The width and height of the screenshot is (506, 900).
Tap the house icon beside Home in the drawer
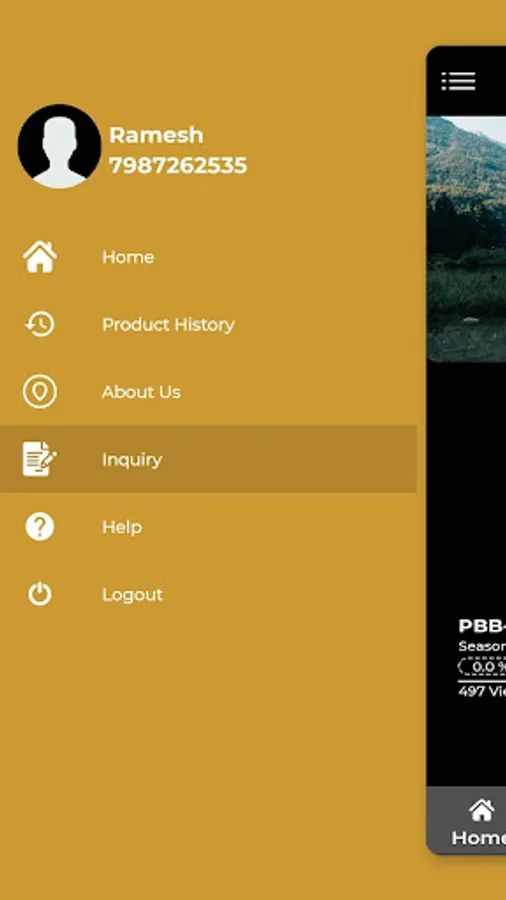pyautogui.click(x=40, y=257)
